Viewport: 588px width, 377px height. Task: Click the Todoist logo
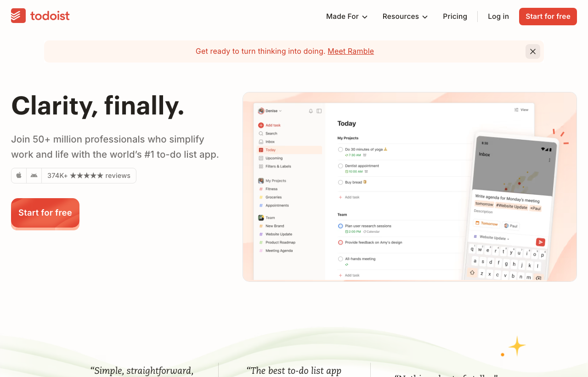[40, 16]
